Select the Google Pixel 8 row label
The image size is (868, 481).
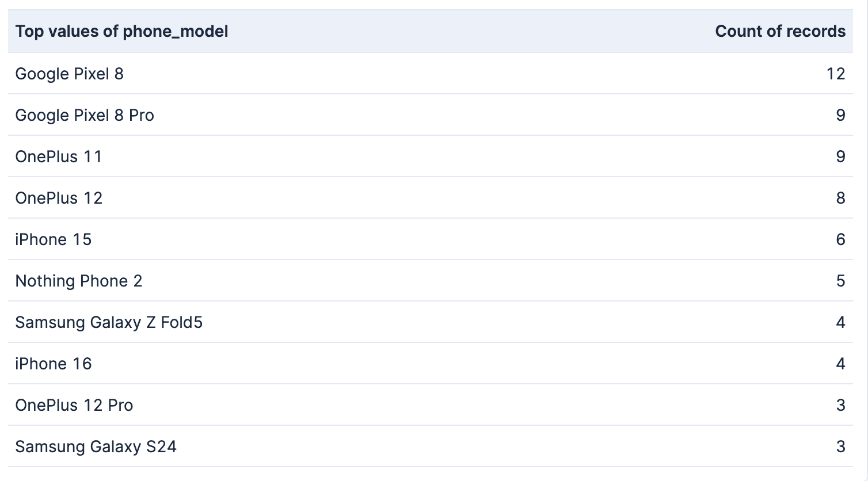[x=69, y=74]
